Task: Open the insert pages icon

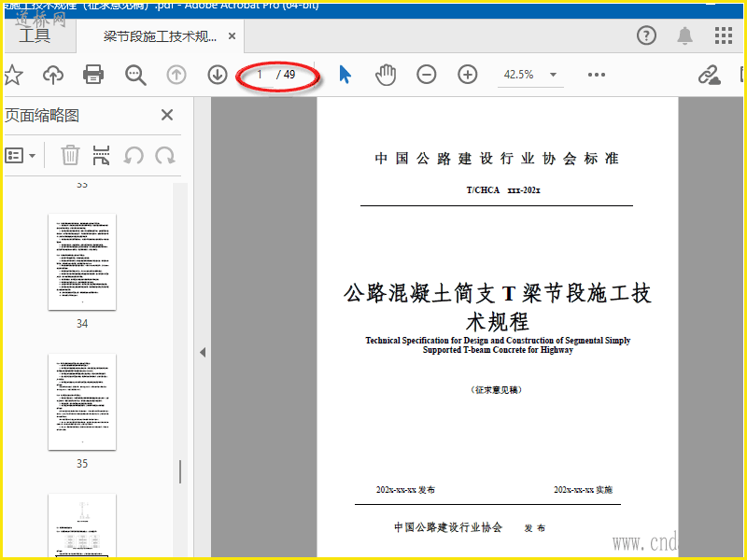Action: pos(101,155)
